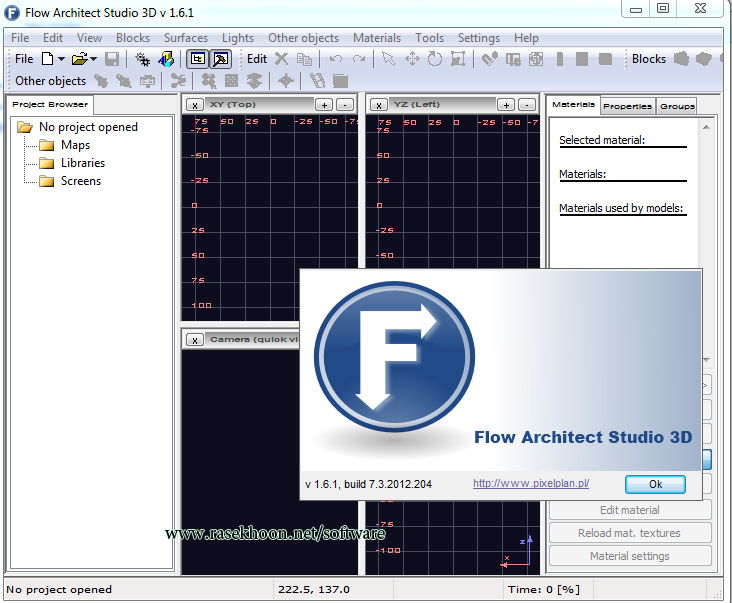Screen dimensions: 732x603
Task: Click the first Blocks shape icon
Action: coord(681,59)
